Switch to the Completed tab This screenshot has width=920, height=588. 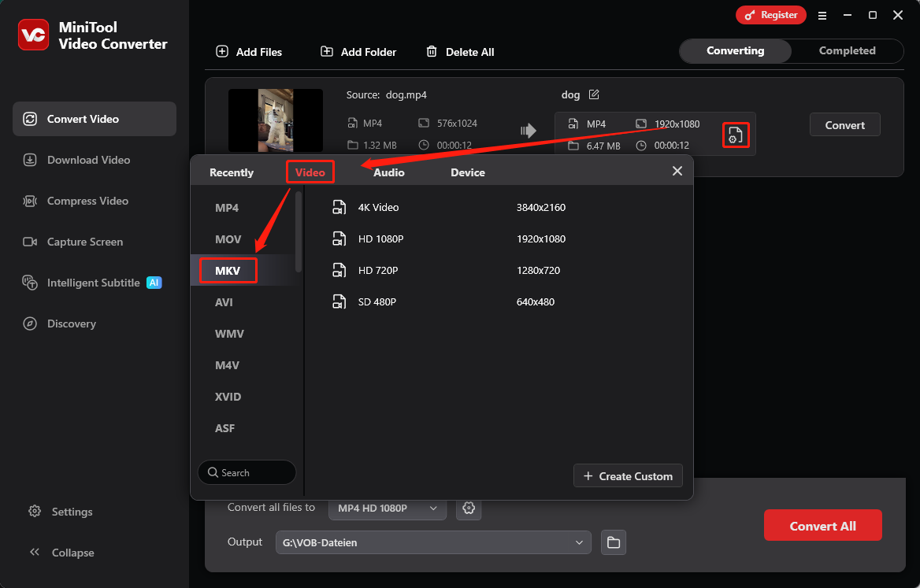tap(847, 50)
